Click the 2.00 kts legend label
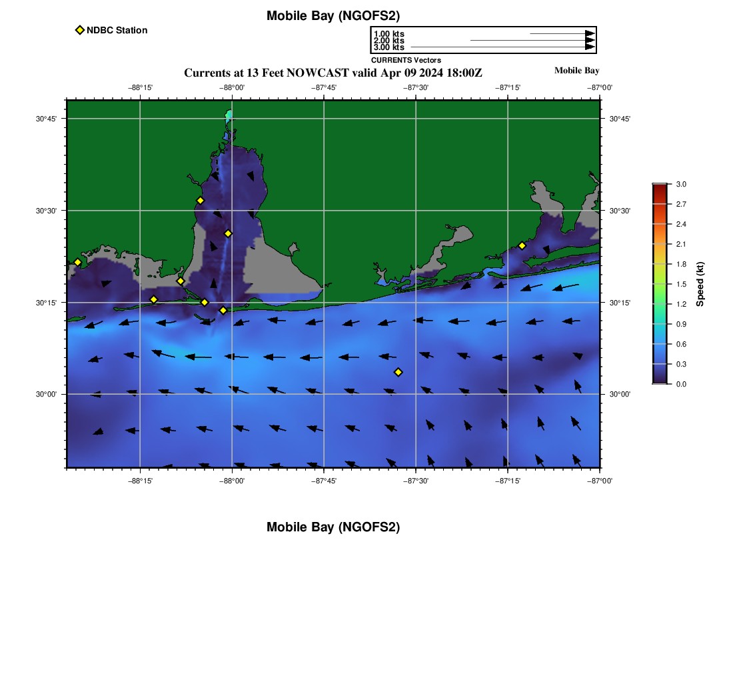Screen dimensions: 733x700 (x=388, y=41)
